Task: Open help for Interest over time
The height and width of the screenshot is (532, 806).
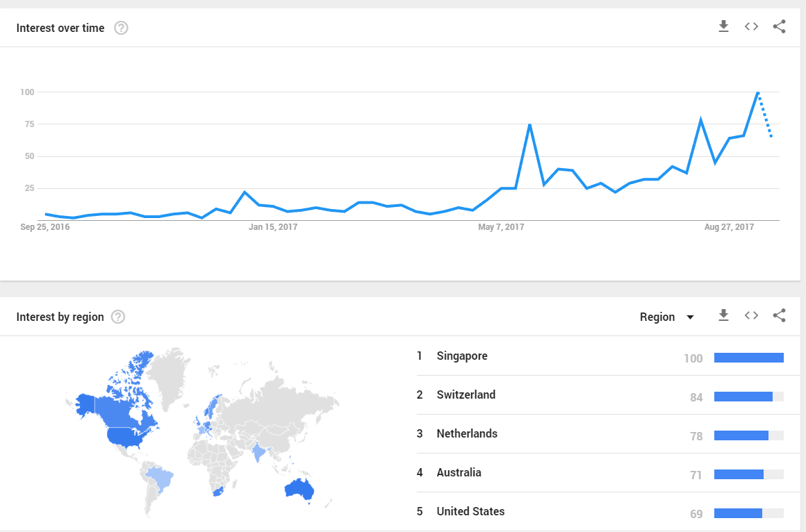Action: pyautogui.click(x=121, y=28)
